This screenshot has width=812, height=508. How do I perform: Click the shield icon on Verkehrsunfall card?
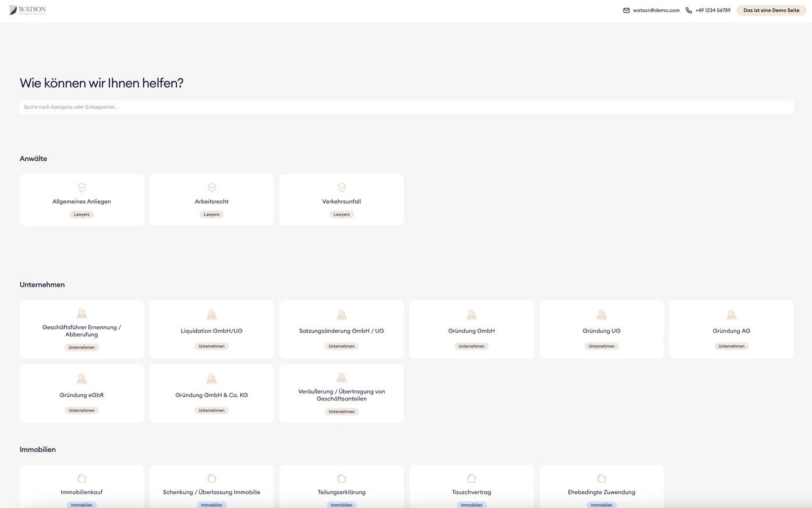coord(342,187)
